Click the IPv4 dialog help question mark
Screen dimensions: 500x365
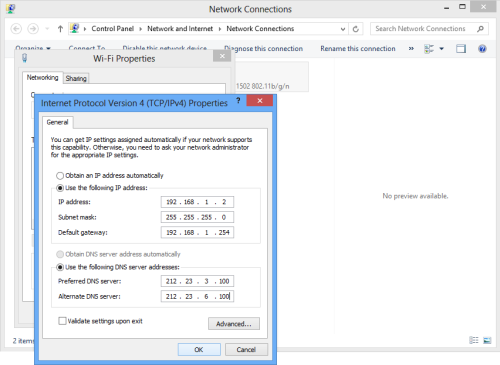click(x=238, y=100)
